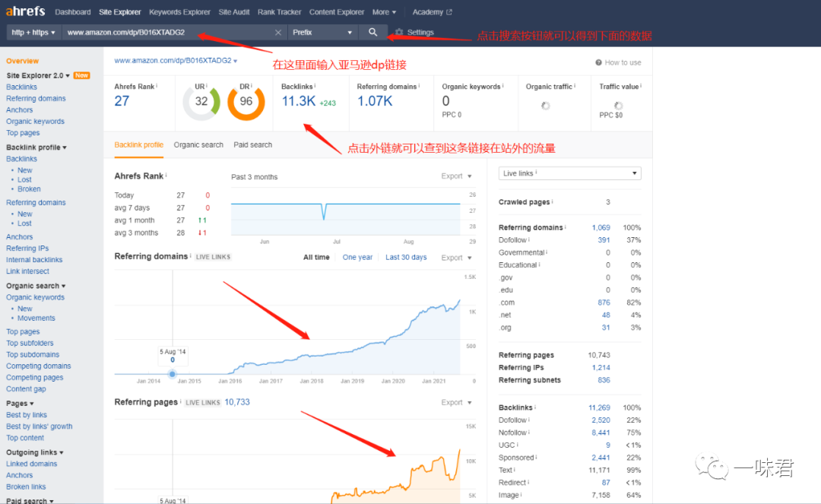Image resolution: width=821 pixels, height=504 pixels.
Task: Open Linked domains sidebar link
Action: coord(31,464)
